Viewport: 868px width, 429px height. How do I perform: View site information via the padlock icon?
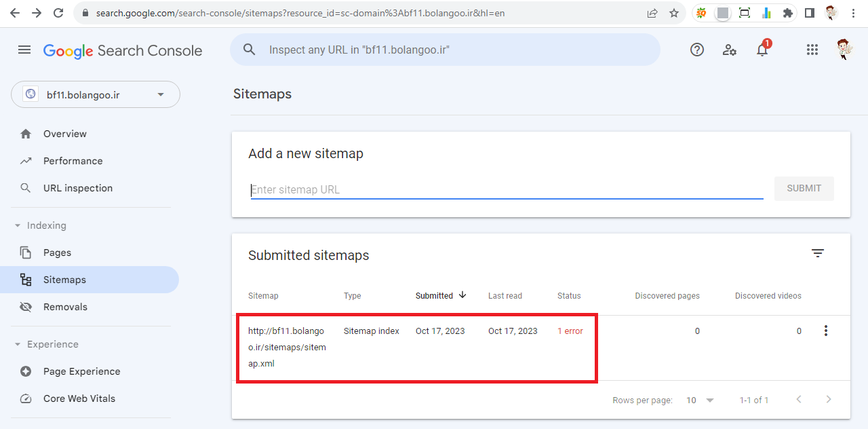click(85, 13)
